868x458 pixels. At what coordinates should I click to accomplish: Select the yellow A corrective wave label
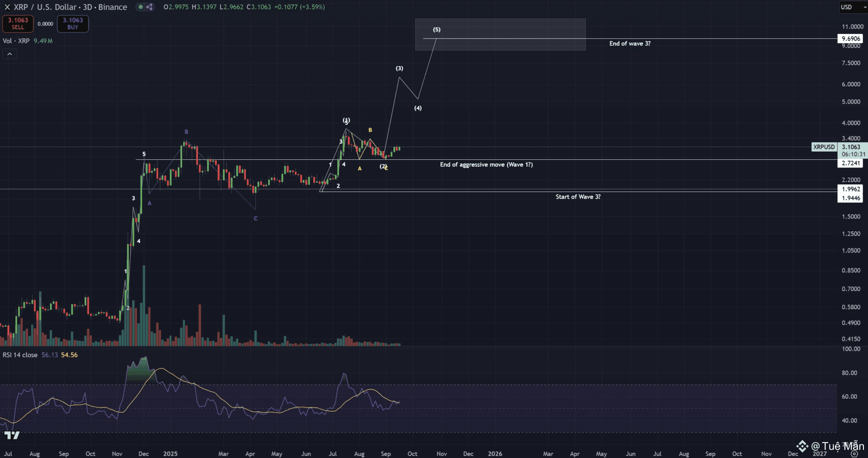(360, 169)
